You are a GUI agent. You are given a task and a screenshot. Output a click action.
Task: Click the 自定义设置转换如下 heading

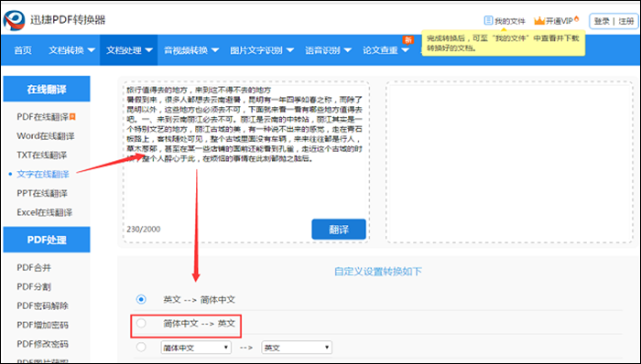click(377, 272)
